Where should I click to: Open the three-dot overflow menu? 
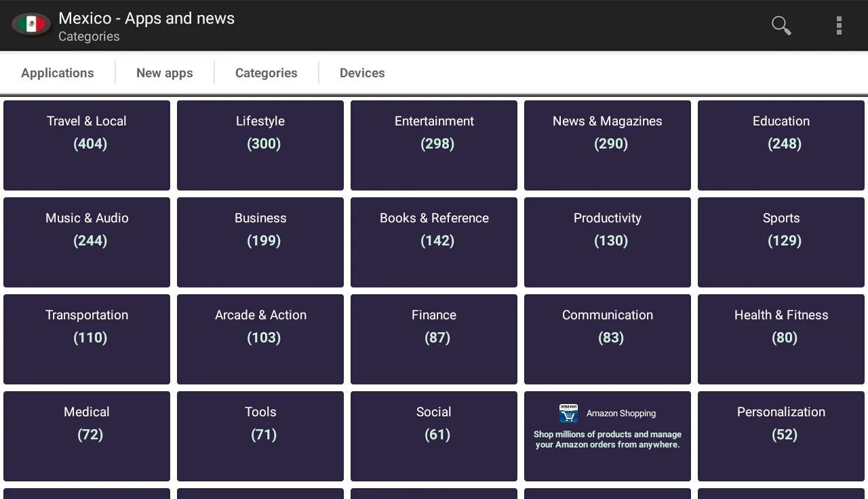(x=839, y=26)
